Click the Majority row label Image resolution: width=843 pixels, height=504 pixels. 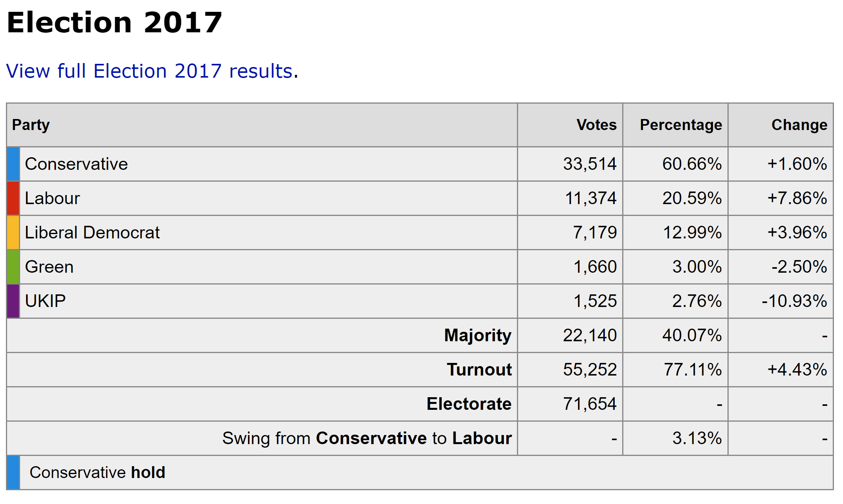click(x=477, y=335)
